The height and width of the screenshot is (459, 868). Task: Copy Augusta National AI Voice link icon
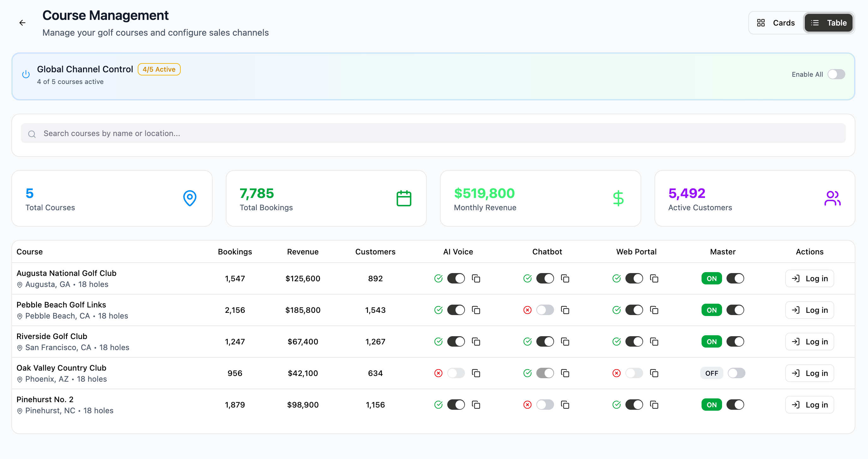click(x=476, y=278)
